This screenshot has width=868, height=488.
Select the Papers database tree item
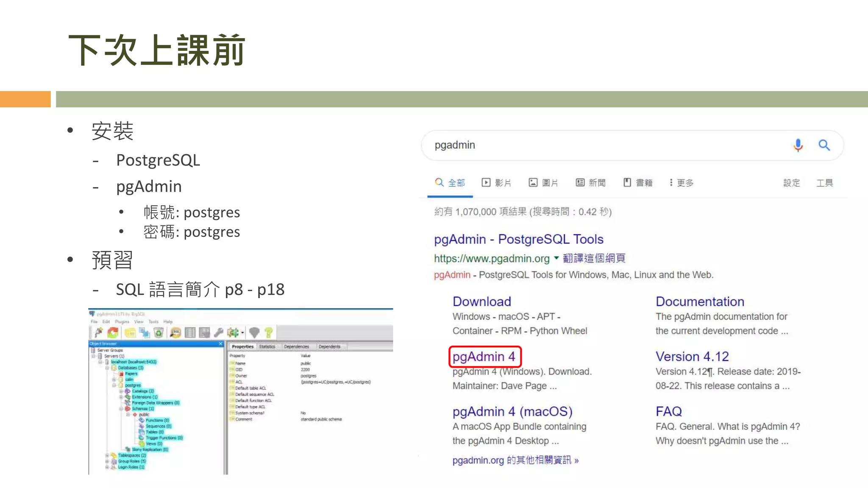click(x=131, y=373)
